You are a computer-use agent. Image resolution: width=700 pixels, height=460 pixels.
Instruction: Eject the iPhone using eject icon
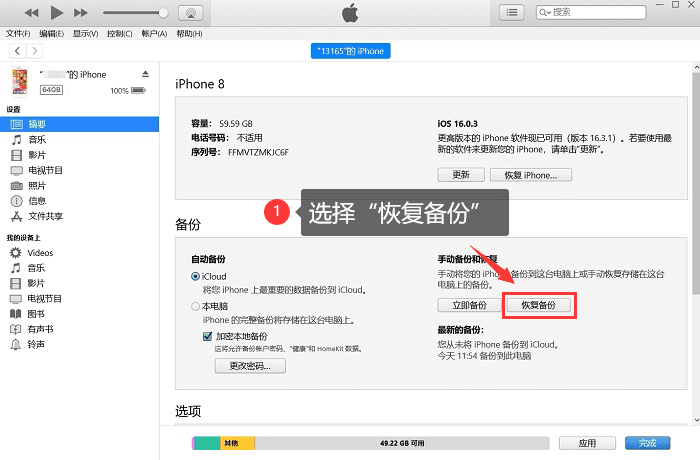point(146,74)
